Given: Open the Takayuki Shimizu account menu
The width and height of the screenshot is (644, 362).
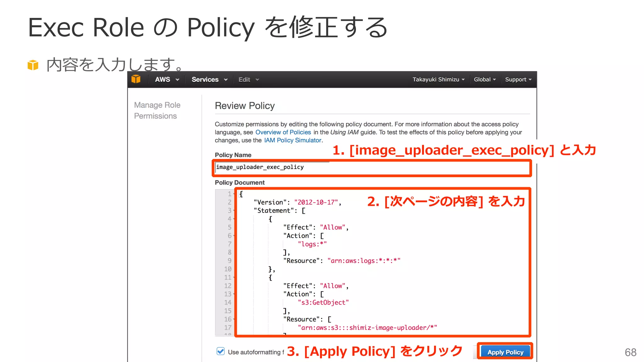Looking at the screenshot, I should tap(438, 80).
